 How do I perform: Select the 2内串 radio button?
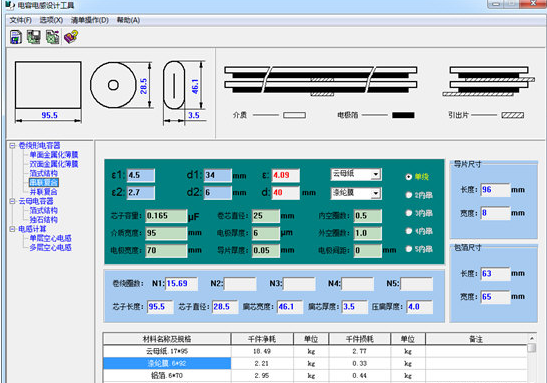pyautogui.click(x=409, y=195)
